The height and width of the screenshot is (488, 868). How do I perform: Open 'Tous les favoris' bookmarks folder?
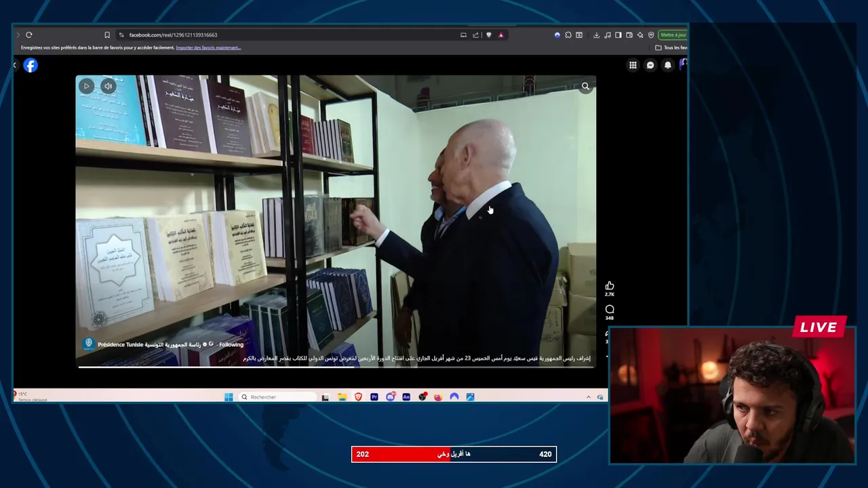click(x=671, y=47)
